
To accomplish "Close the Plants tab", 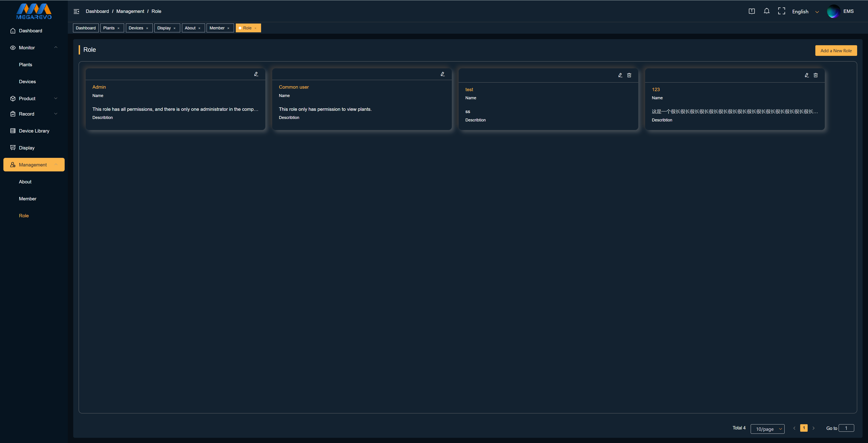I will [x=118, y=28].
